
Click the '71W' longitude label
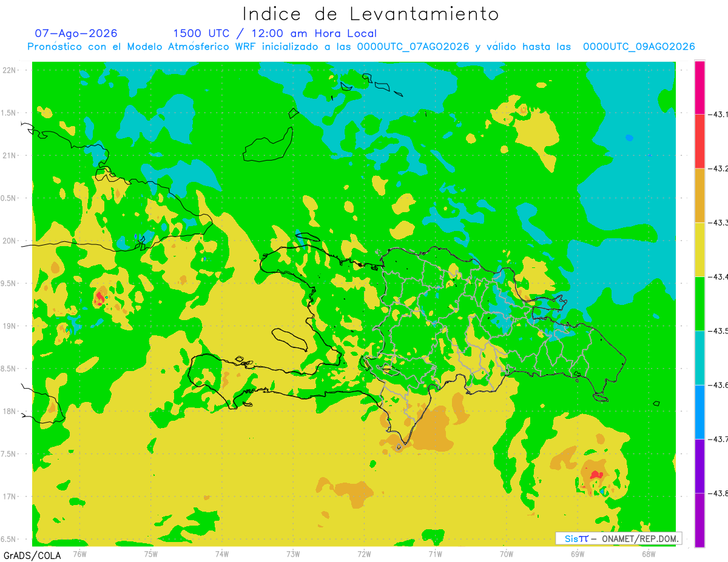point(435,554)
